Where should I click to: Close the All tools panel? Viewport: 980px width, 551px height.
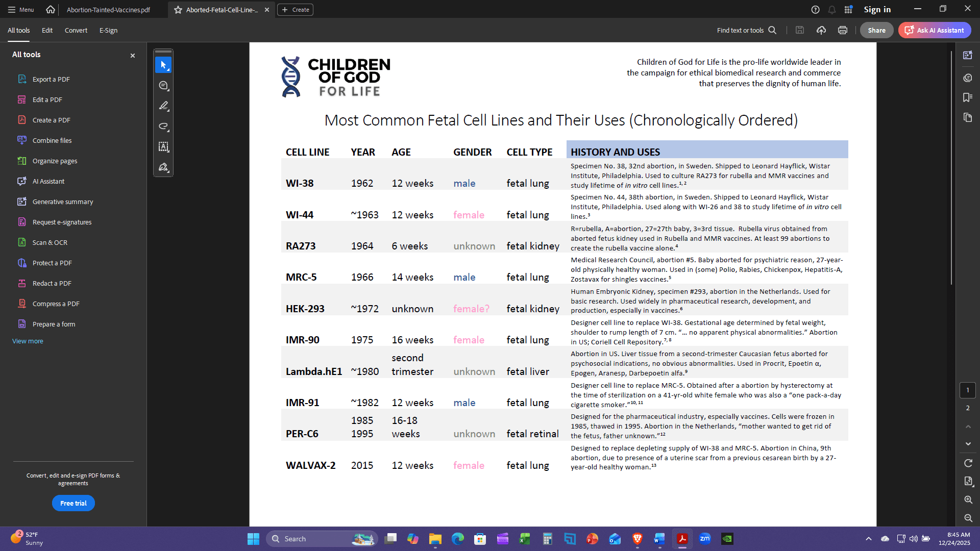pyautogui.click(x=133, y=56)
